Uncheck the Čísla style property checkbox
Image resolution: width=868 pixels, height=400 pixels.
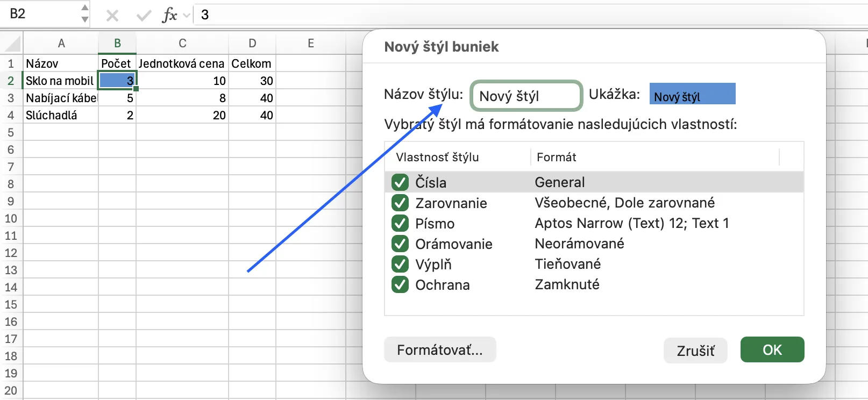click(400, 182)
